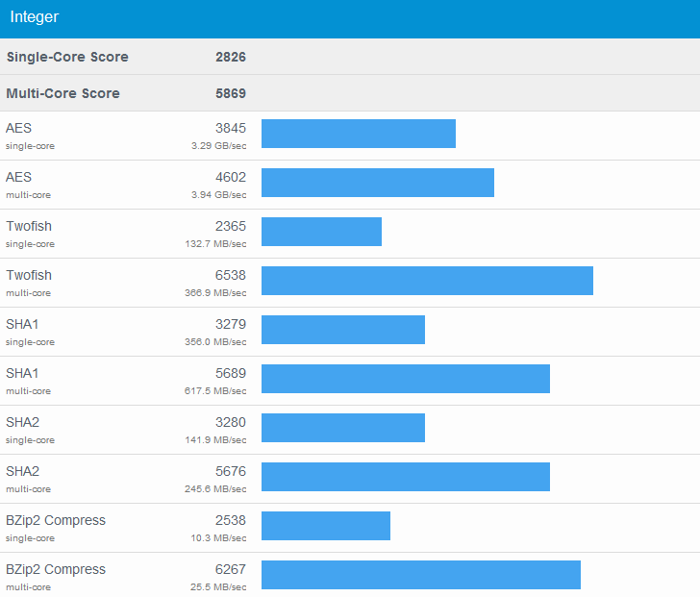Viewport: 700px width, 597px height.
Task: Click the AES single-core score 3845
Action: [x=231, y=128]
